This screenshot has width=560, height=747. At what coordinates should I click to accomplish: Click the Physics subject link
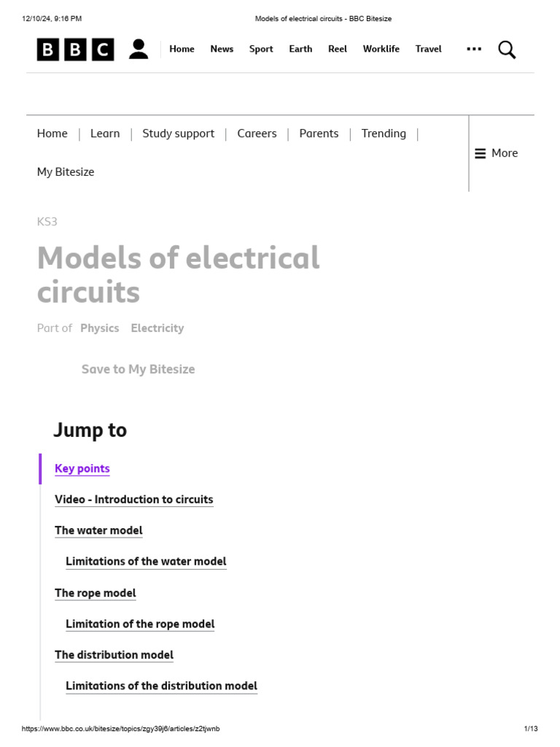(x=100, y=328)
